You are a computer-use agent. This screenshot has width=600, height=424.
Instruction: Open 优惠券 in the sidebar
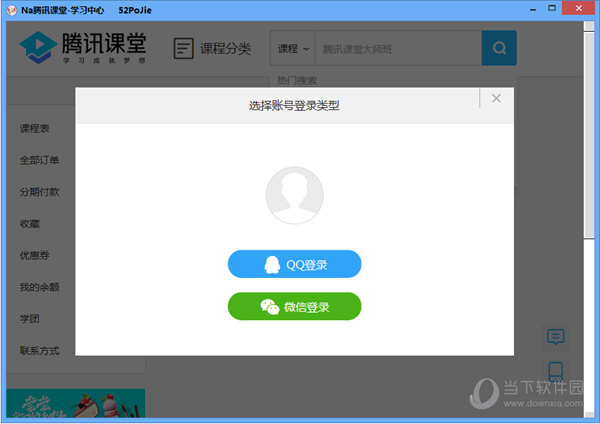34,256
